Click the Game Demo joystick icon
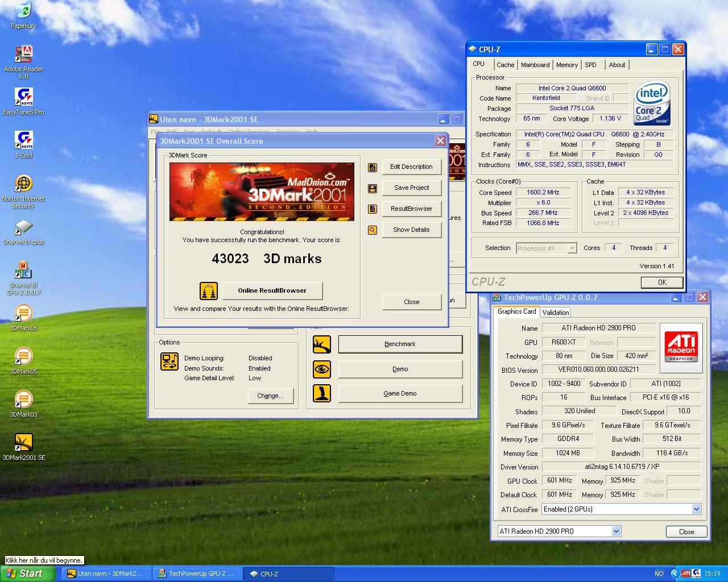 pos(322,393)
